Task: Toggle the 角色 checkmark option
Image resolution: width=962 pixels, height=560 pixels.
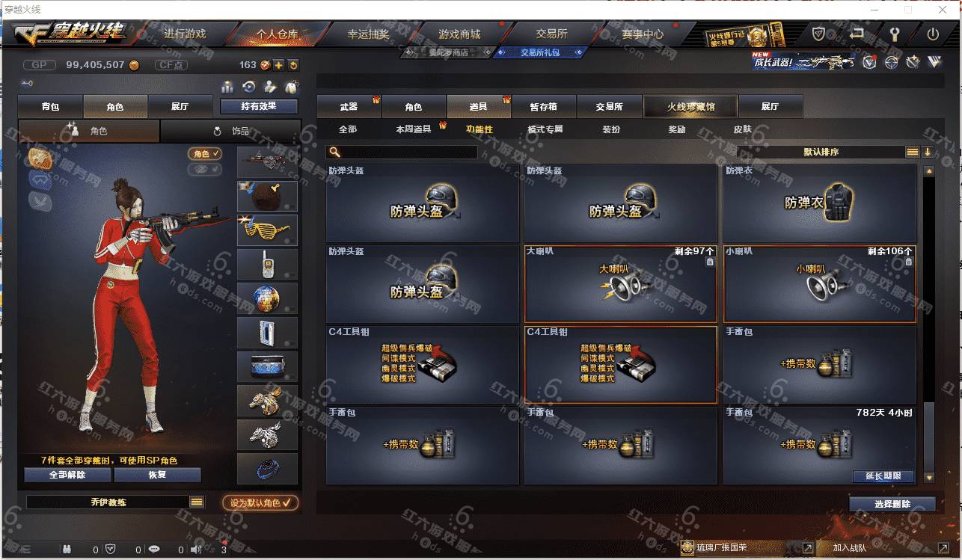Action: point(205,153)
